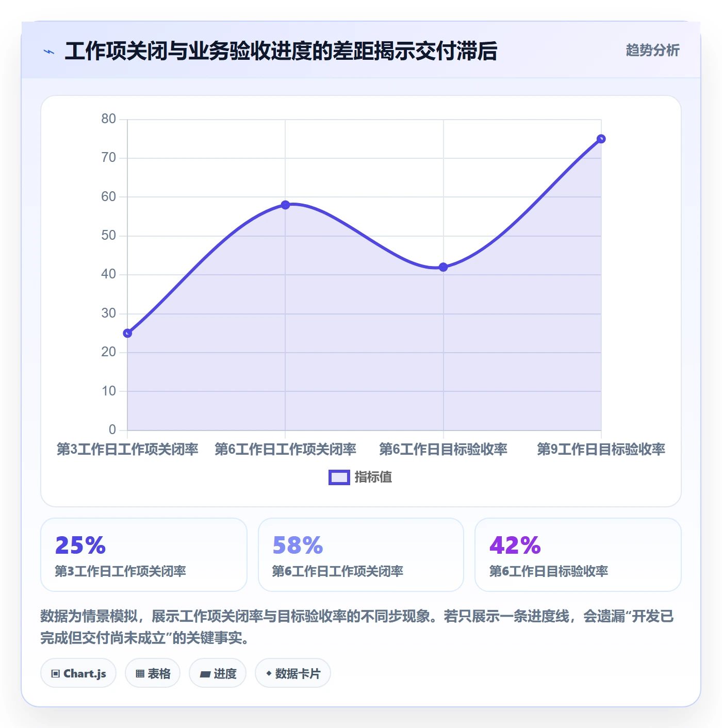Image resolution: width=722 pixels, height=728 pixels.
Task: Click the 第3工作日工作项关闭率 caption under 25%
Action: (120, 571)
